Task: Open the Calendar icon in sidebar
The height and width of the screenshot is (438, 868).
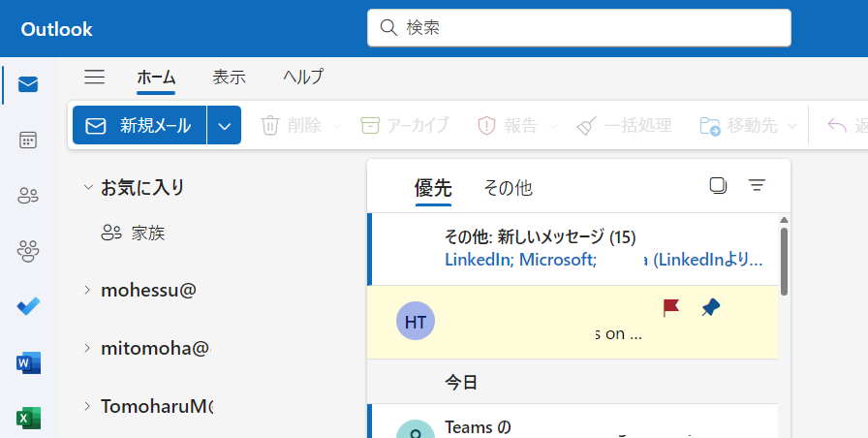Action: [x=28, y=141]
